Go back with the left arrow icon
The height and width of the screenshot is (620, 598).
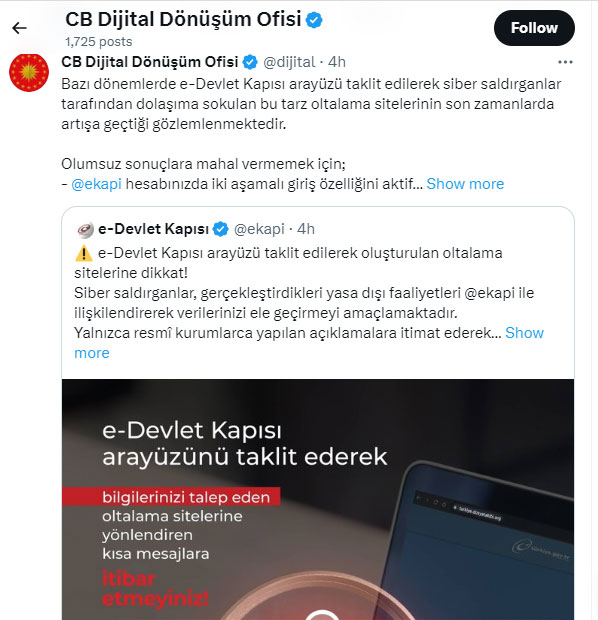coord(19,28)
